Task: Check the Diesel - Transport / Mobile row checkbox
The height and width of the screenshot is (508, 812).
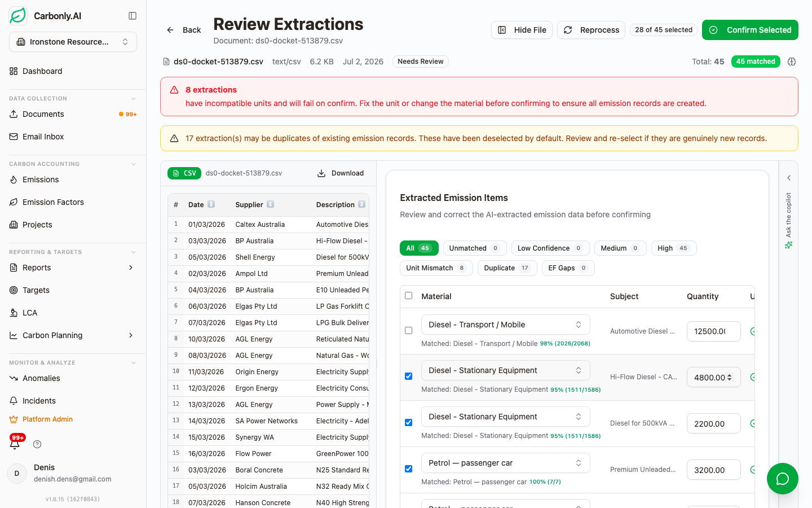Action: 409,331
